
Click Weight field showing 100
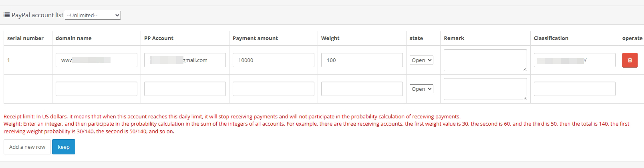tap(362, 60)
